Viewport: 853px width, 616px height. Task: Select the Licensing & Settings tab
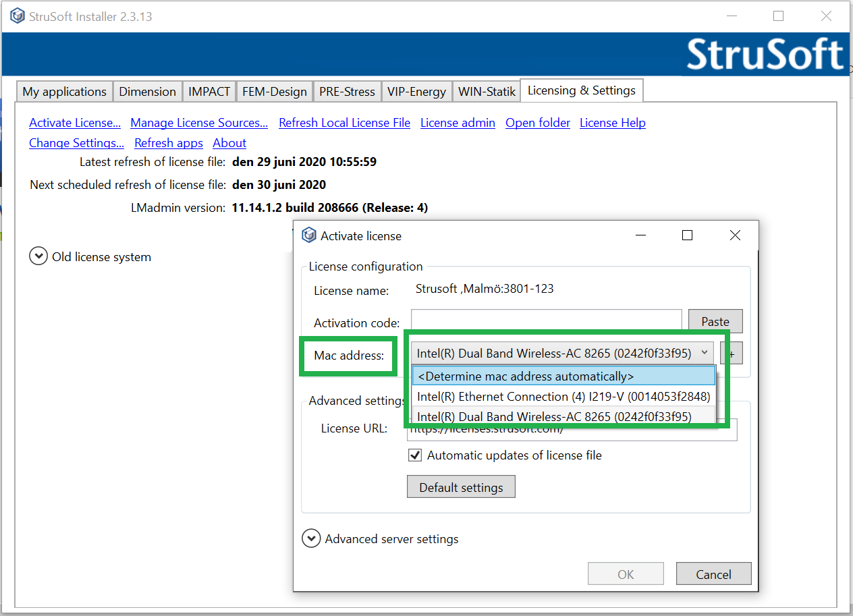tap(582, 90)
